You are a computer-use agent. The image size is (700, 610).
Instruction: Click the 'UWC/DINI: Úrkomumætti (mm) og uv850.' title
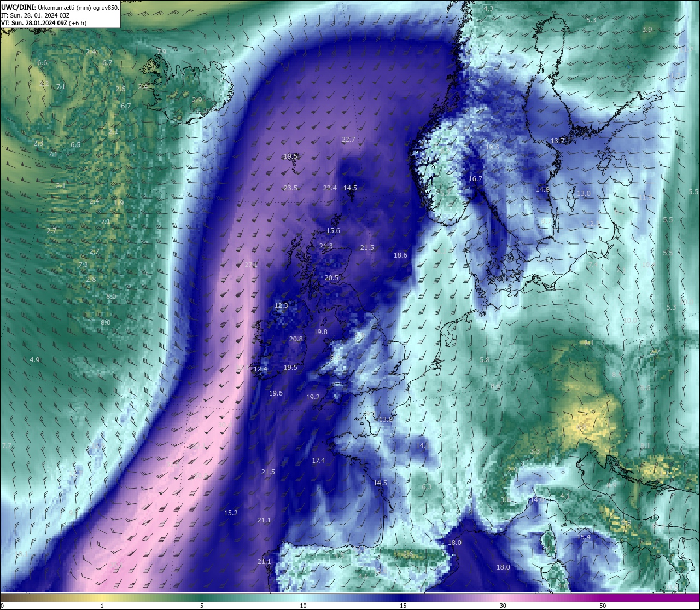coord(60,7)
